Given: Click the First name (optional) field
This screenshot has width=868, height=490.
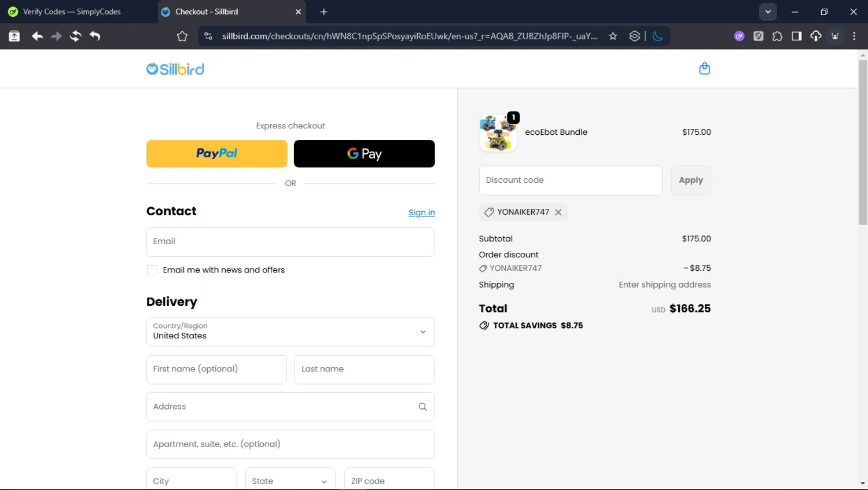Looking at the screenshot, I should tap(216, 370).
